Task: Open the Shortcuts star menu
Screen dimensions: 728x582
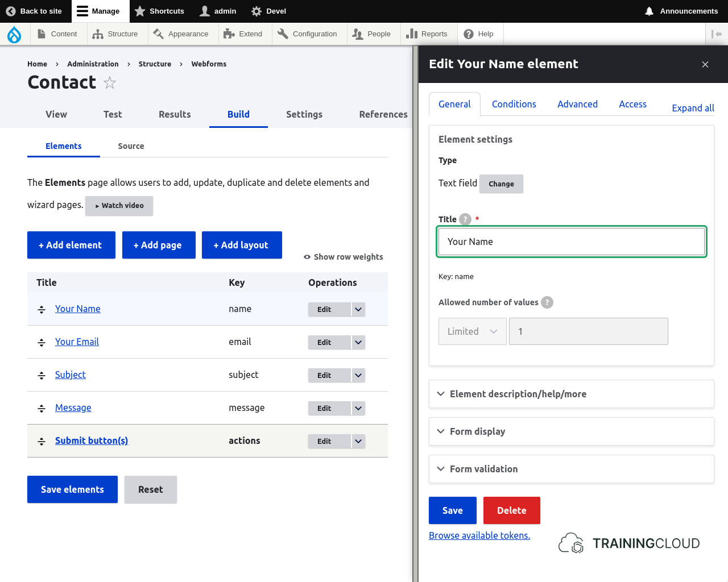Action: 159,11
